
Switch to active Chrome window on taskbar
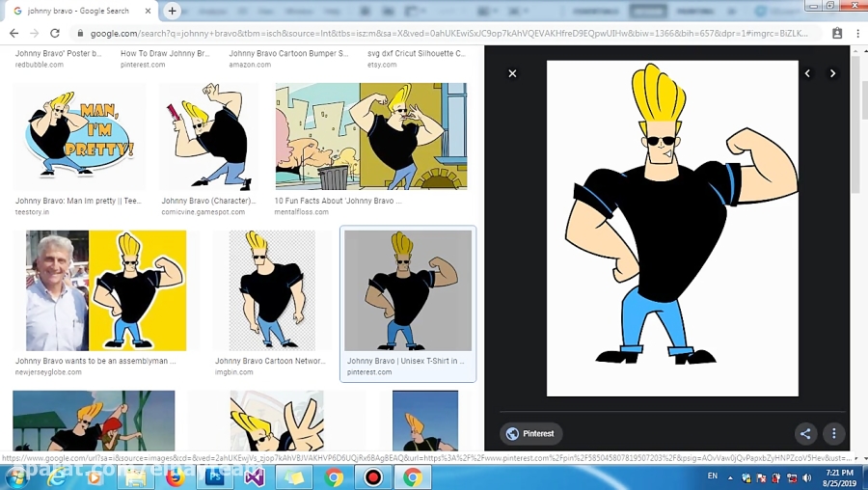tap(413, 477)
